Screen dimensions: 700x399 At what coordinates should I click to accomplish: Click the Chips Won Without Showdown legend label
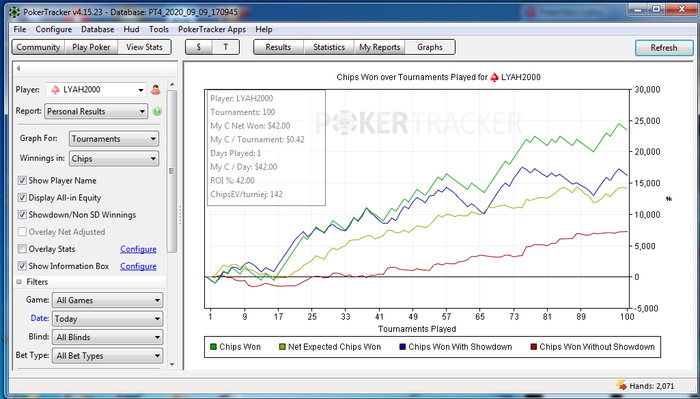click(597, 347)
